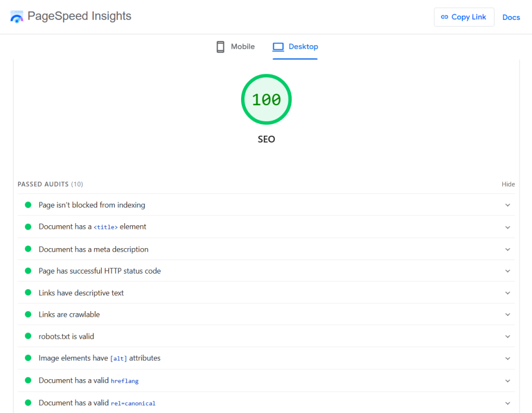Click the green dot beside robots.txt audit
The width and height of the screenshot is (532, 413).
pyautogui.click(x=28, y=336)
